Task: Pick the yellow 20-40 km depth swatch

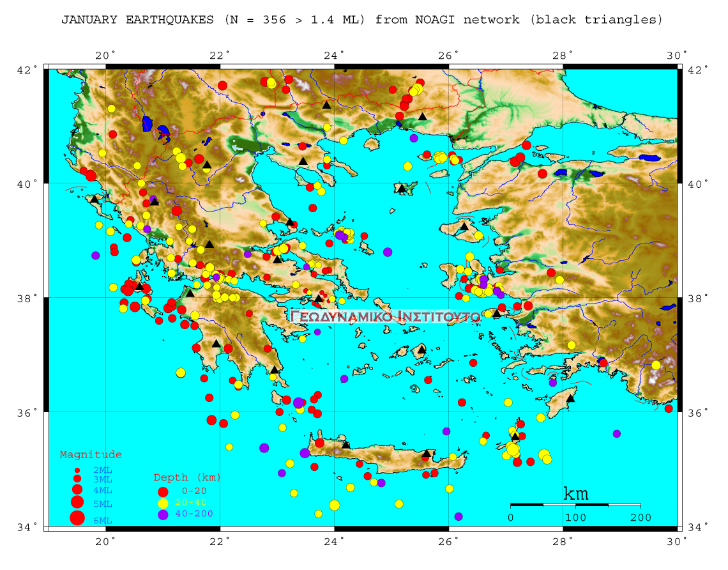Action: [x=163, y=503]
